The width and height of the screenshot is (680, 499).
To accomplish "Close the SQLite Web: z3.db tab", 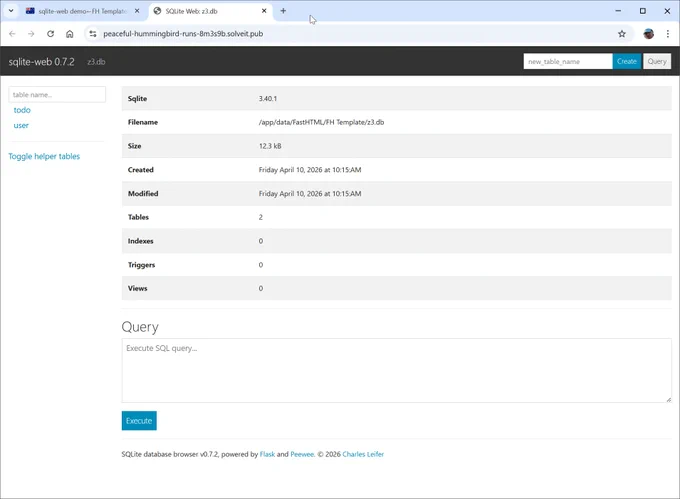I will 264,11.
